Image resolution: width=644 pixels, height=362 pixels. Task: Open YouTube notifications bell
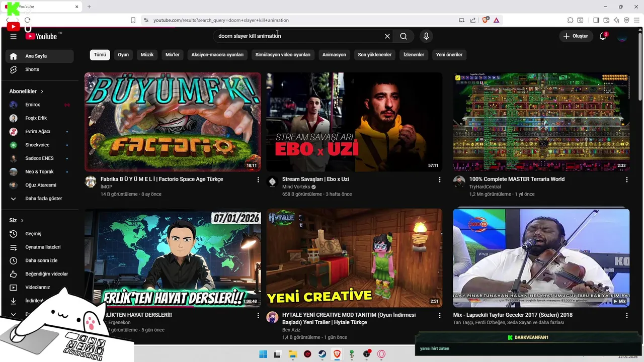pos(603,36)
